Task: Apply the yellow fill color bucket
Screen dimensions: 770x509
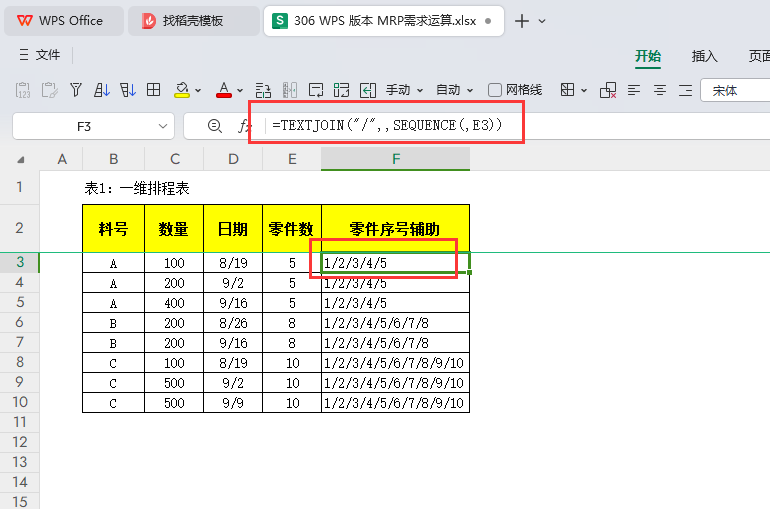Action: [182, 90]
